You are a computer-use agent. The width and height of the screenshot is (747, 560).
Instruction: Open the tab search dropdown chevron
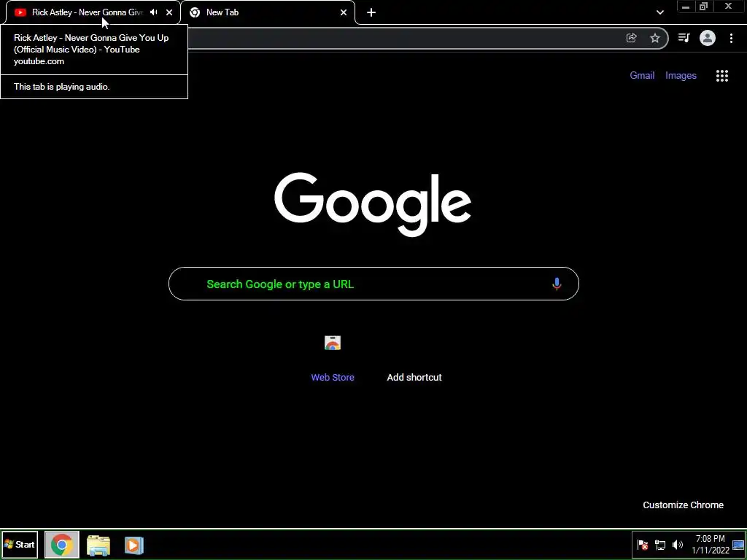point(659,12)
